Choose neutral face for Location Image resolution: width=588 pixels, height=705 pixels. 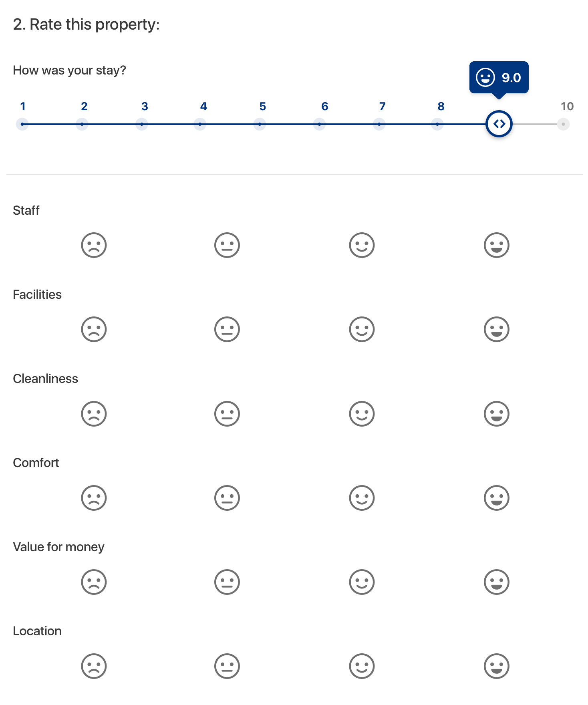pos(227,666)
